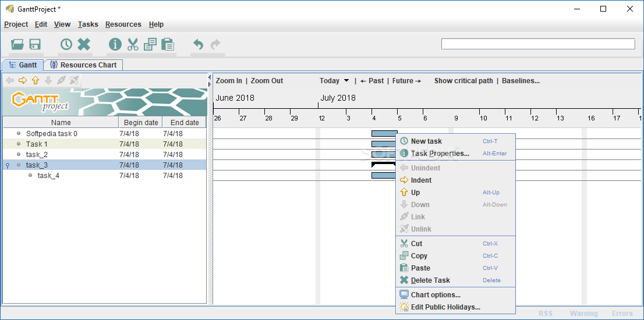This screenshot has height=320, width=644.
Task: Click the Softpedia task 0 bar in the chart
Action: 384,133
